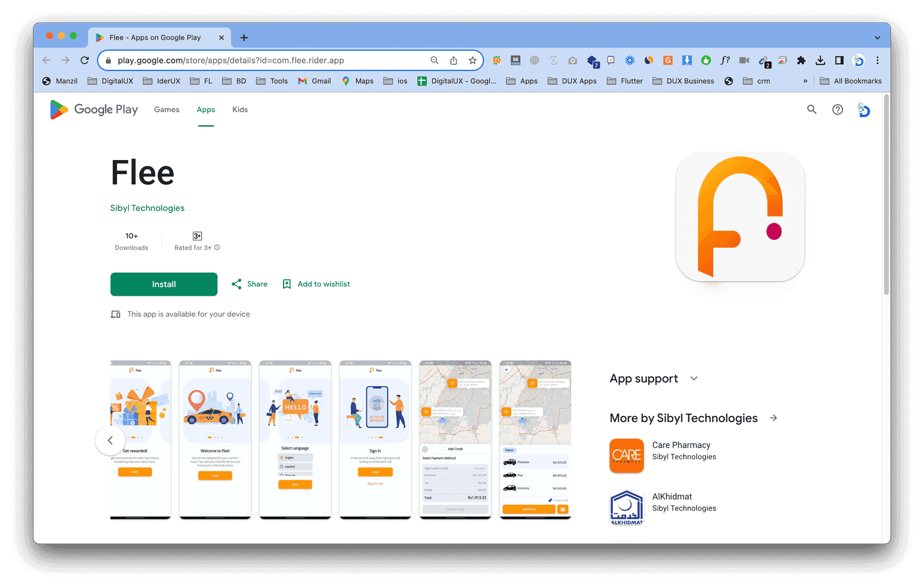
Task: Click the browser forward arrow
Action: [65, 60]
